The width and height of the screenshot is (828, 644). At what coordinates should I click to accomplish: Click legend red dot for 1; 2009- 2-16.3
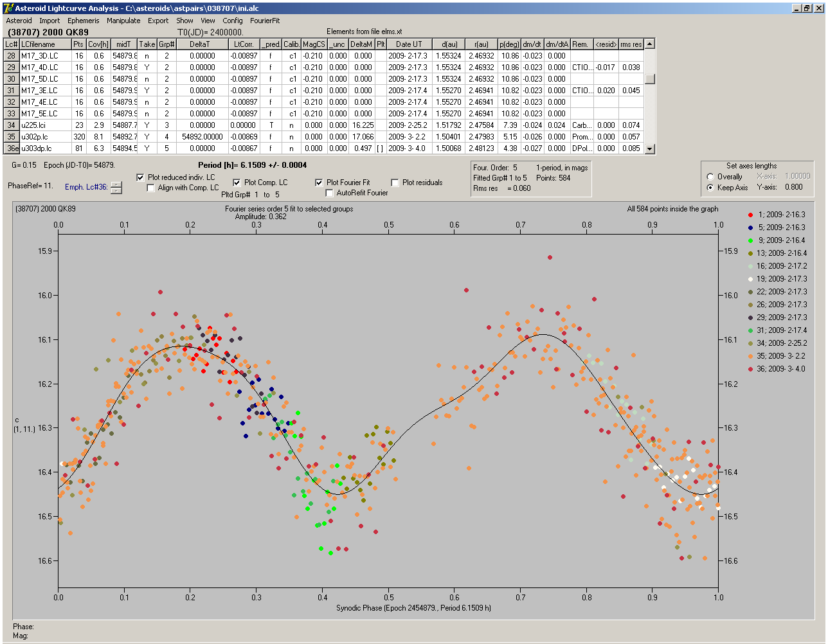751,215
